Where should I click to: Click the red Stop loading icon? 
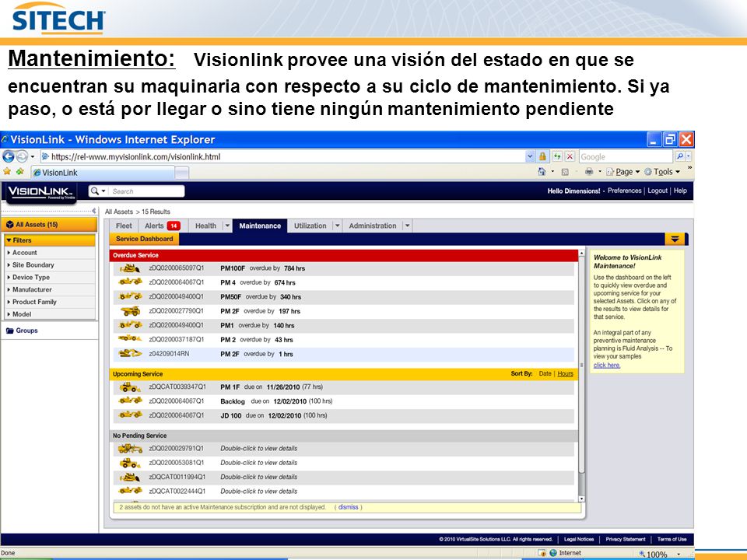(570, 156)
